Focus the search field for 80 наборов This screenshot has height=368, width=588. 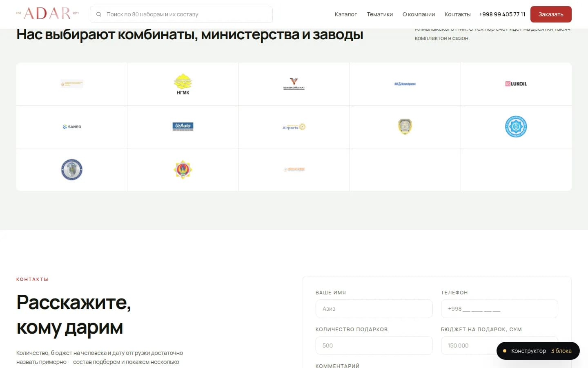pyautogui.click(x=181, y=14)
